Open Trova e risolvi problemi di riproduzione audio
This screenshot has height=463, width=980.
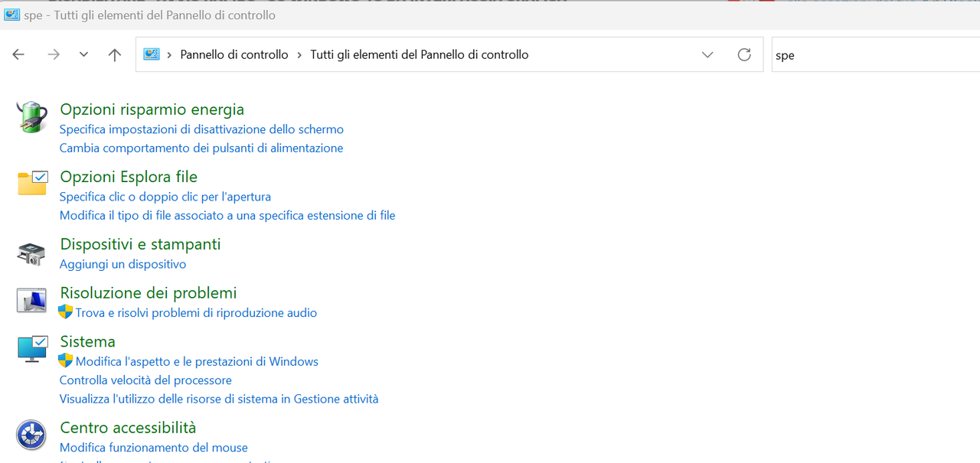pos(196,312)
